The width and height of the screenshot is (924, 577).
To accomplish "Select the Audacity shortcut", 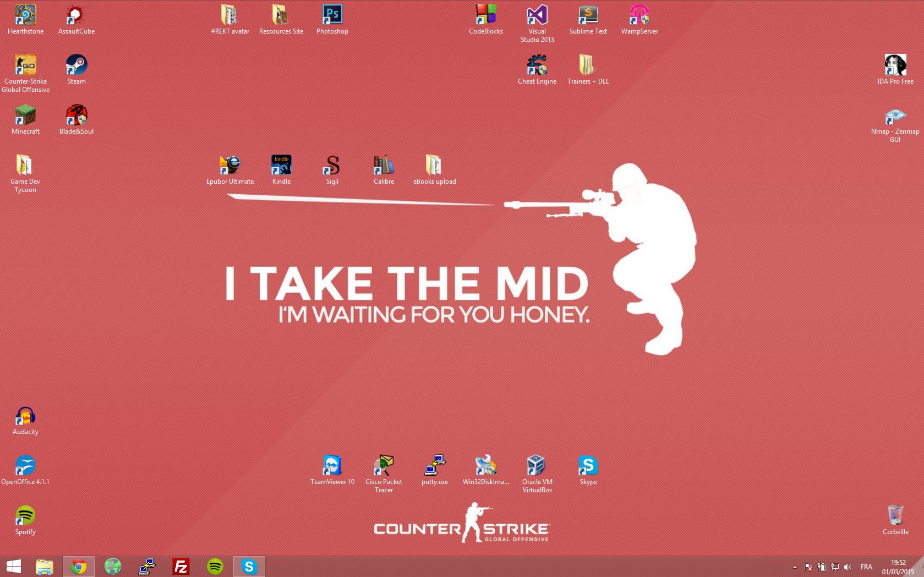I will 25,420.
